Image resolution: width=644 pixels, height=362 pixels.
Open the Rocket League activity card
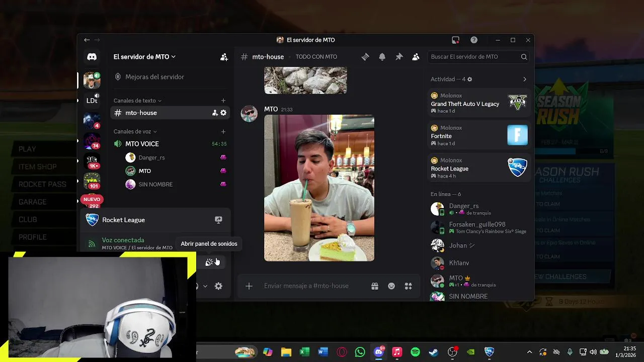[x=479, y=168]
